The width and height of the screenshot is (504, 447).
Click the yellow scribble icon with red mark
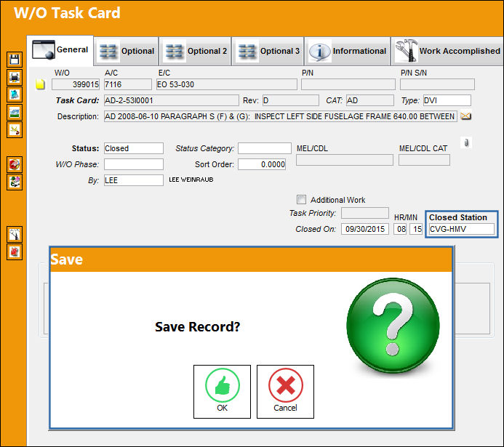pos(15,129)
